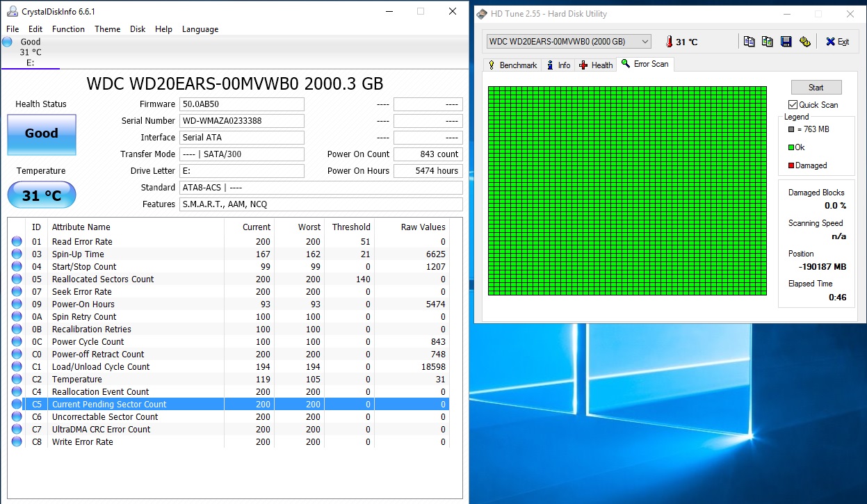
Task: Click the drive title WDC WD20EARS-00MVWB0 2000.3 GB
Action: pyautogui.click(x=235, y=84)
